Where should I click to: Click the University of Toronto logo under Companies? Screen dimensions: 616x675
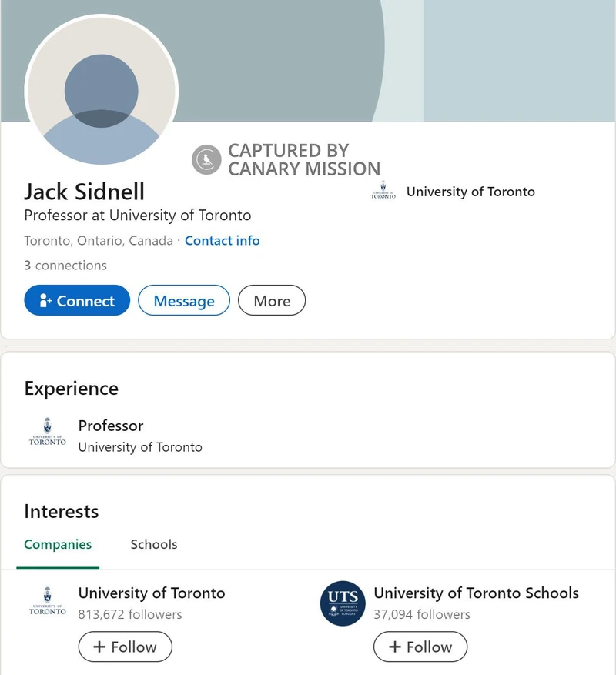point(47,604)
